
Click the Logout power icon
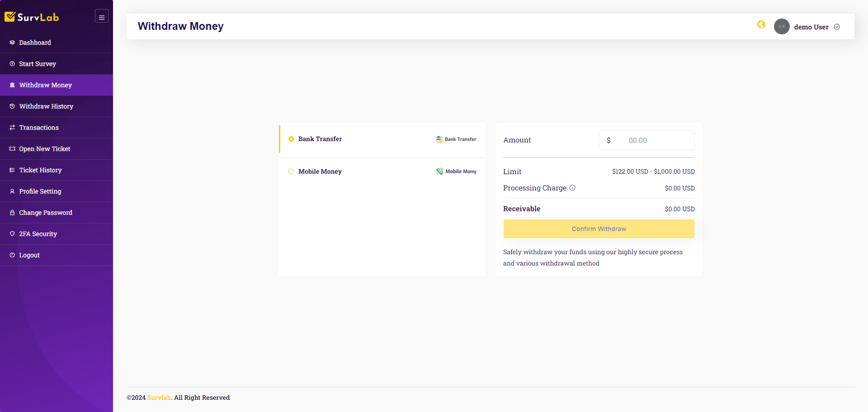click(x=12, y=255)
